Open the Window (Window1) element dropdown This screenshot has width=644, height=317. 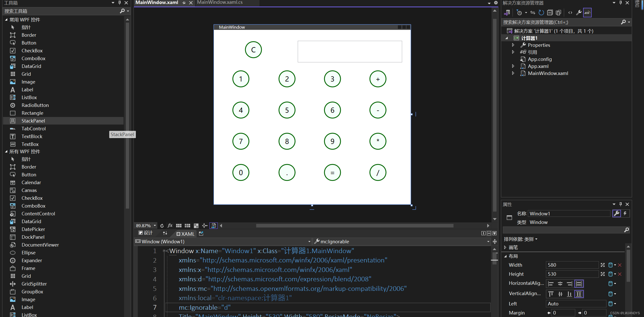[309, 242]
